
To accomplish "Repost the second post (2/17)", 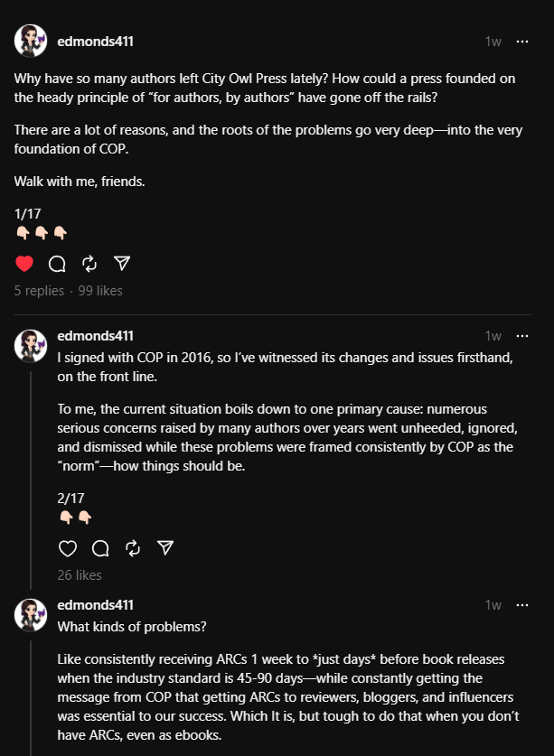I will (133, 548).
